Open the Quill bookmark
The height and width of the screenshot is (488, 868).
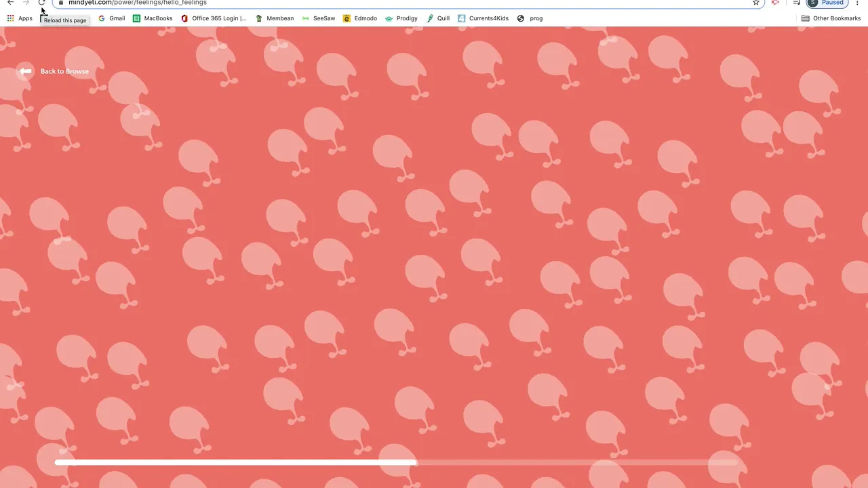click(x=438, y=18)
